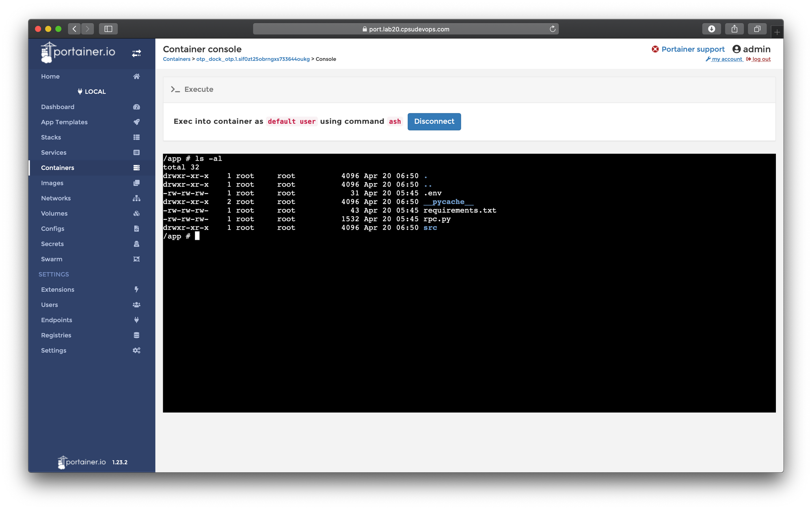Screen dimensions: 812x510
Task: Expand the Stacks section in sidebar
Action: (51, 137)
